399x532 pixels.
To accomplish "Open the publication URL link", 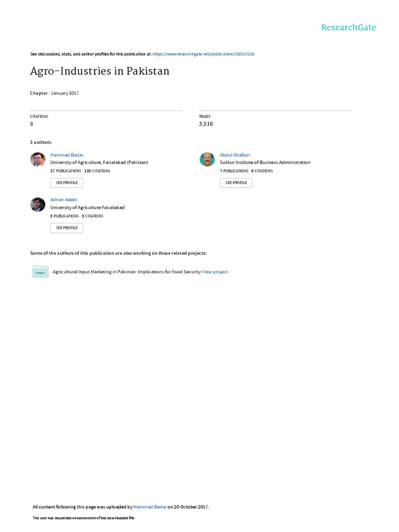I will [x=203, y=54].
